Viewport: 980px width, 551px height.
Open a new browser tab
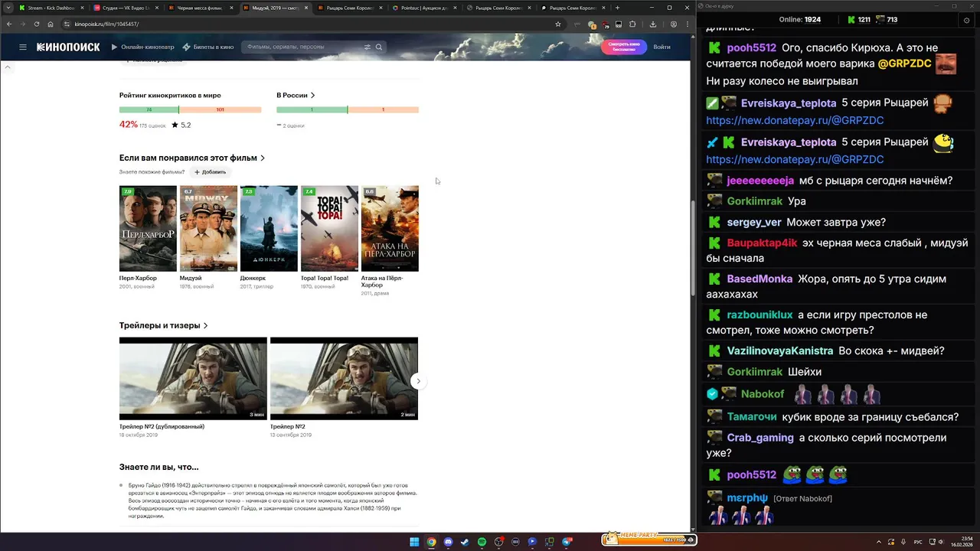(x=617, y=8)
